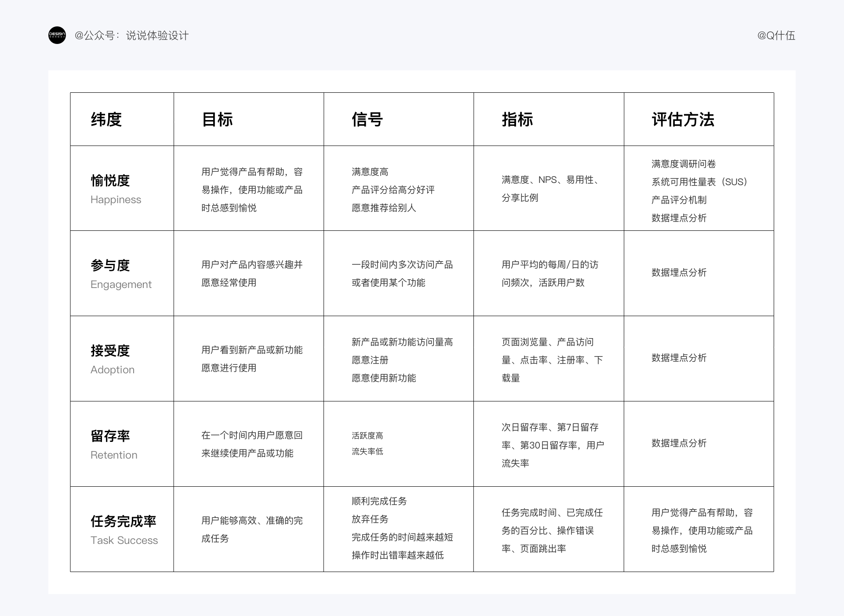Image resolution: width=844 pixels, height=616 pixels.
Task: Select the 纬度 column header
Action: tap(106, 120)
